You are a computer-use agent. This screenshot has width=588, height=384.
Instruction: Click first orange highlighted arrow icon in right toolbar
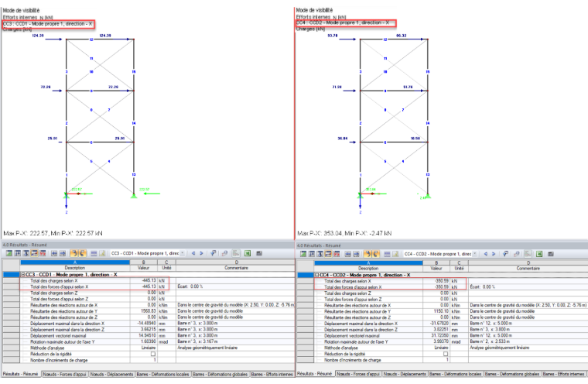[367, 254]
